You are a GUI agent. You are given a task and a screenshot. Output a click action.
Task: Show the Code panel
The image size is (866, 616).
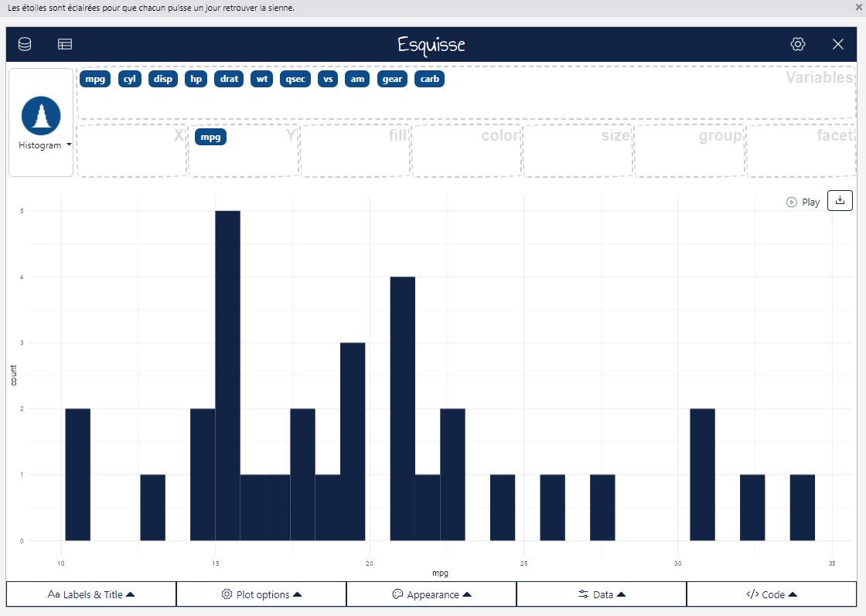(772, 594)
